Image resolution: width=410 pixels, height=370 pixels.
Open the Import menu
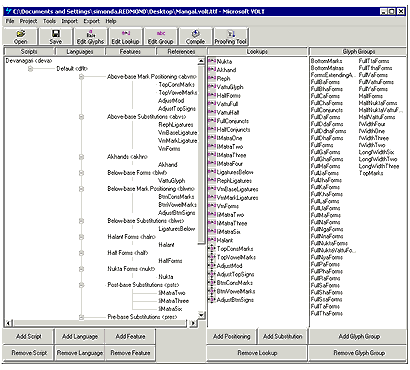[x=69, y=21]
